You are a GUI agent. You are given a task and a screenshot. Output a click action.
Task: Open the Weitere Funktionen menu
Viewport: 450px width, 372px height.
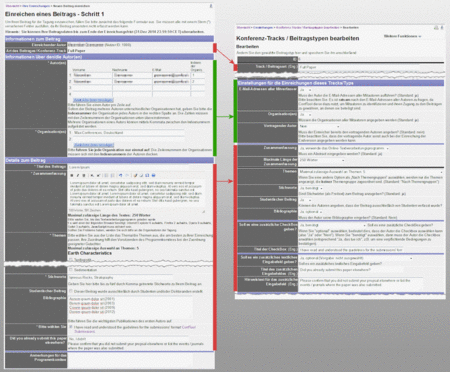[x=402, y=36]
